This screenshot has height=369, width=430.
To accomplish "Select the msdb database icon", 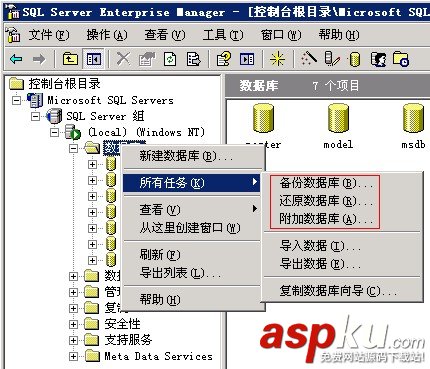I will pos(413,118).
